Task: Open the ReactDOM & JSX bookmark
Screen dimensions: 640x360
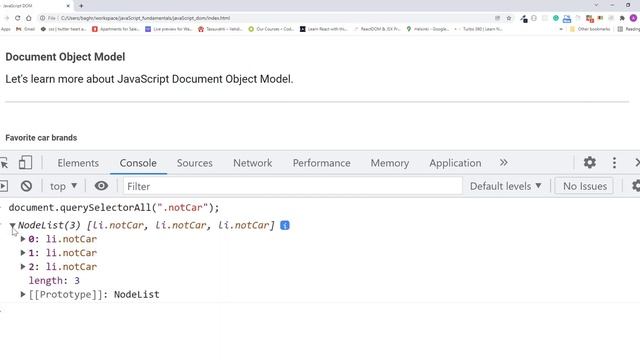Action: tap(377, 29)
